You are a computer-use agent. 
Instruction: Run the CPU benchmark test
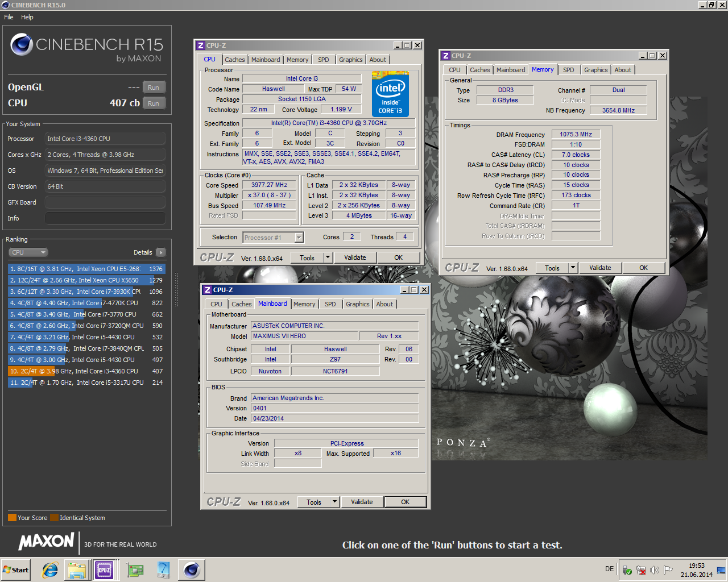[x=154, y=103]
